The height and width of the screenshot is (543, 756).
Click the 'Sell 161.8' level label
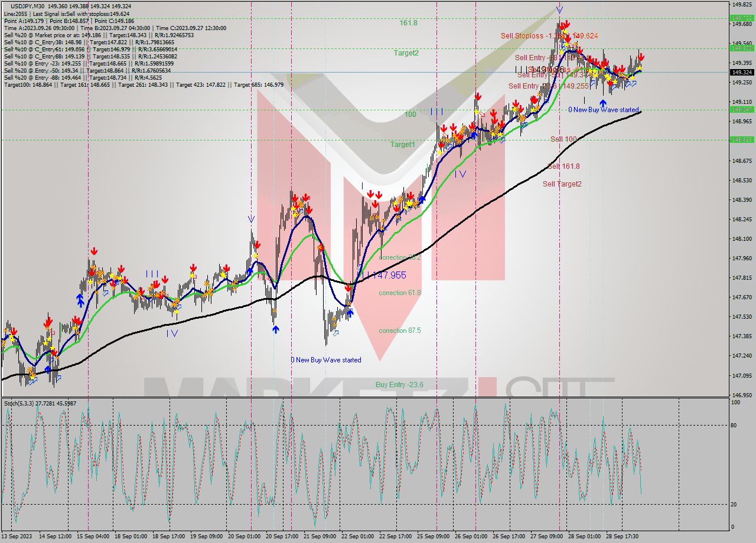pos(563,166)
